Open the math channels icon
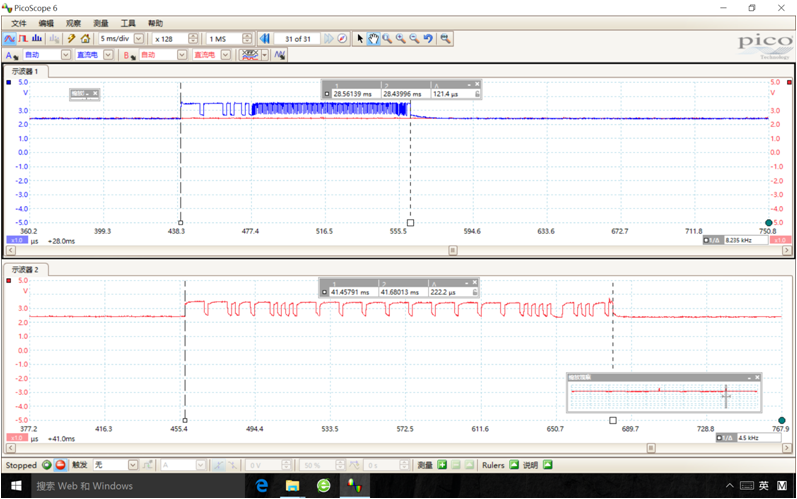Viewport: 797px width, 499px height. (250, 55)
